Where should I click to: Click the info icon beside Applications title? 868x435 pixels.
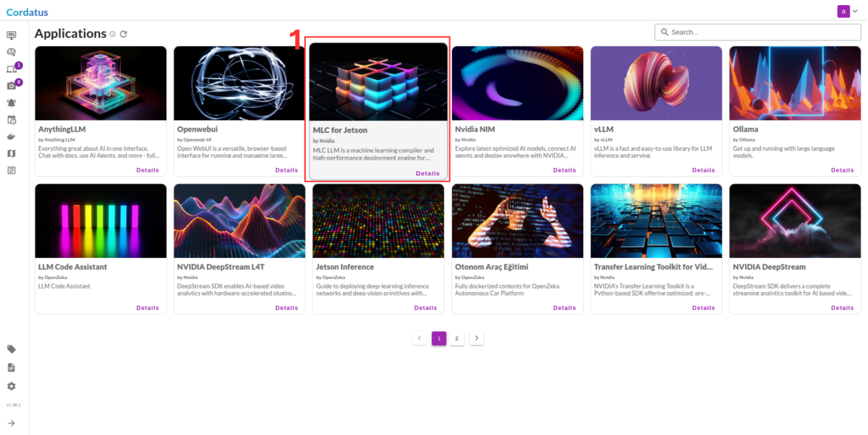click(x=113, y=34)
